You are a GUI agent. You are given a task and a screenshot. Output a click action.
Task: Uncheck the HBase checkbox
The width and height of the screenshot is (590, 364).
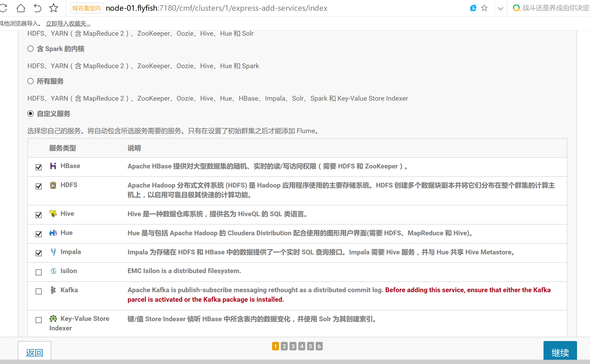(x=39, y=167)
